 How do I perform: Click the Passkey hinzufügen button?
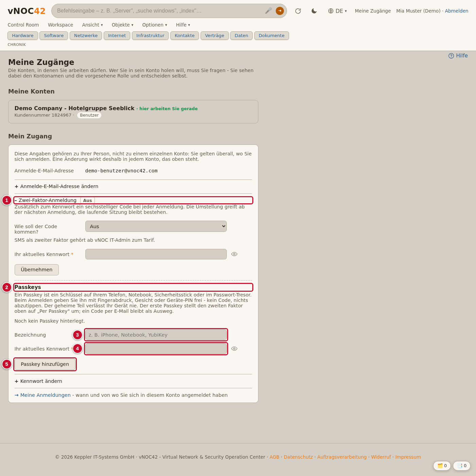coord(45,364)
